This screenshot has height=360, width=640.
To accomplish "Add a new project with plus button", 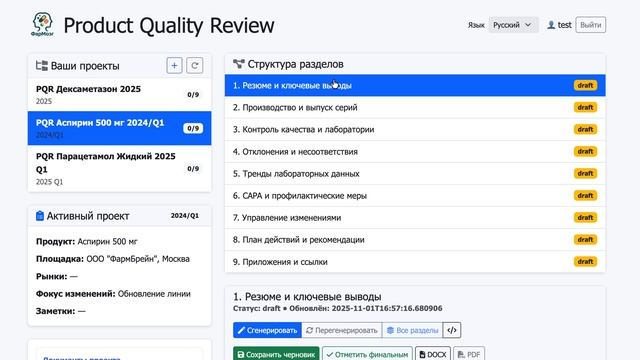I will [x=174, y=65].
